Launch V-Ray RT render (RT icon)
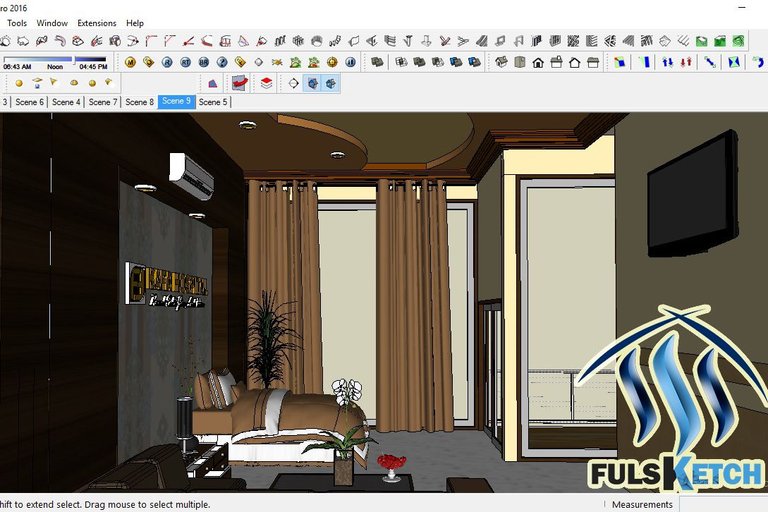 [x=185, y=62]
